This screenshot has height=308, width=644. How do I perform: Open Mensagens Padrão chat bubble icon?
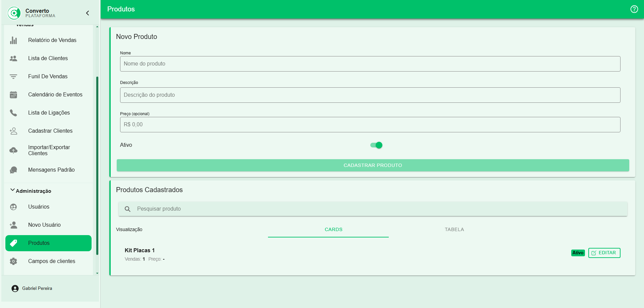tap(13, 170)
